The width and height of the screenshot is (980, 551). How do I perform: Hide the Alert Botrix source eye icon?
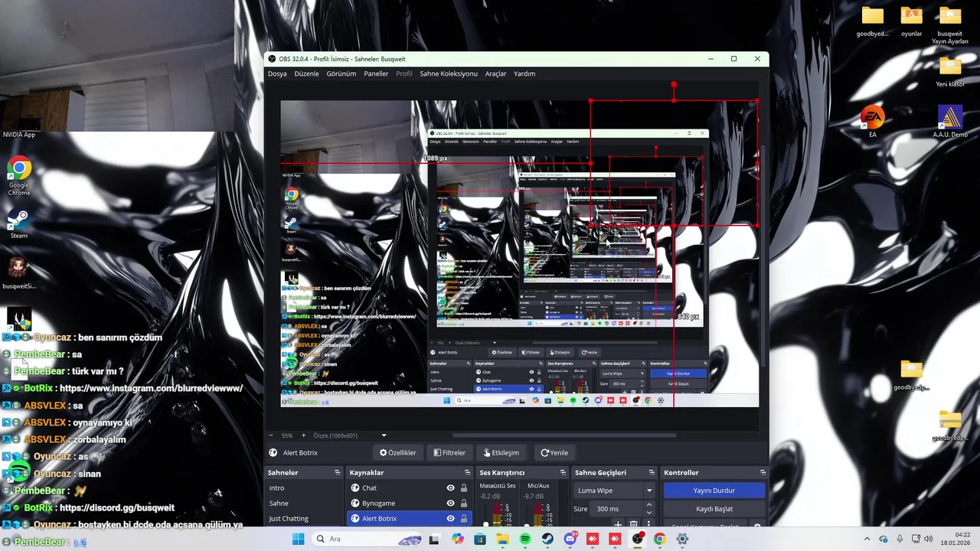(450, 518)
